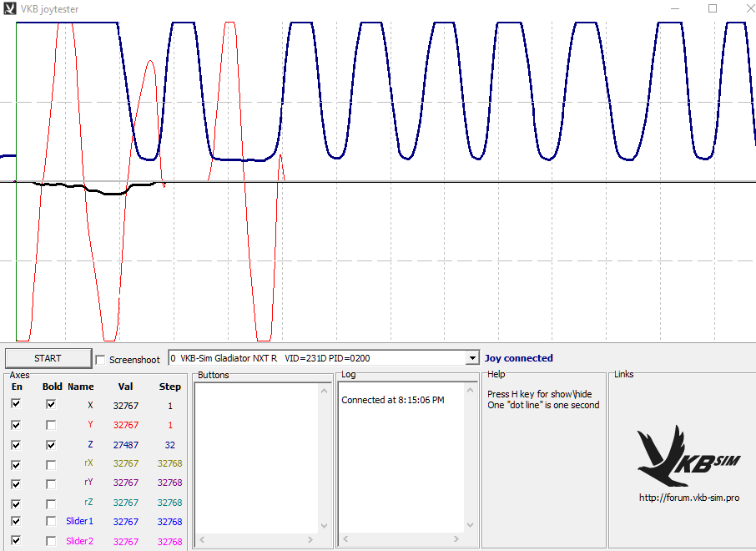Click Buttons list scroll up arrow
The image size is (756, 551).
[x=324, y=391]
